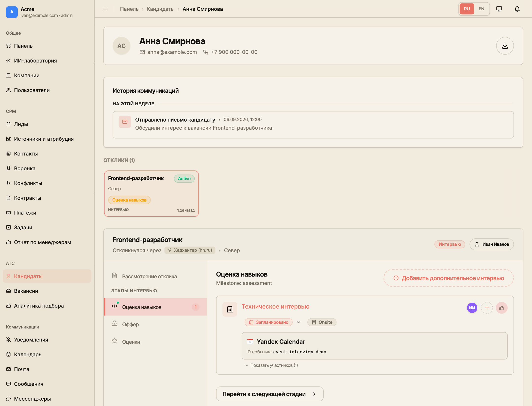The image size is (532, 406).
Task: Open ИИ-лаборатория in sidebar
Action: 47,61
